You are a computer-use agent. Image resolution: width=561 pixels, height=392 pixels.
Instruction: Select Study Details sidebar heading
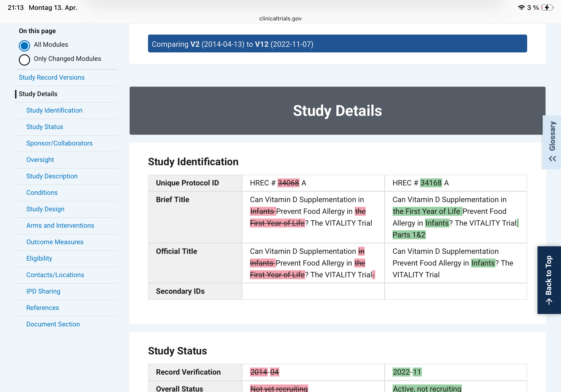38,94
